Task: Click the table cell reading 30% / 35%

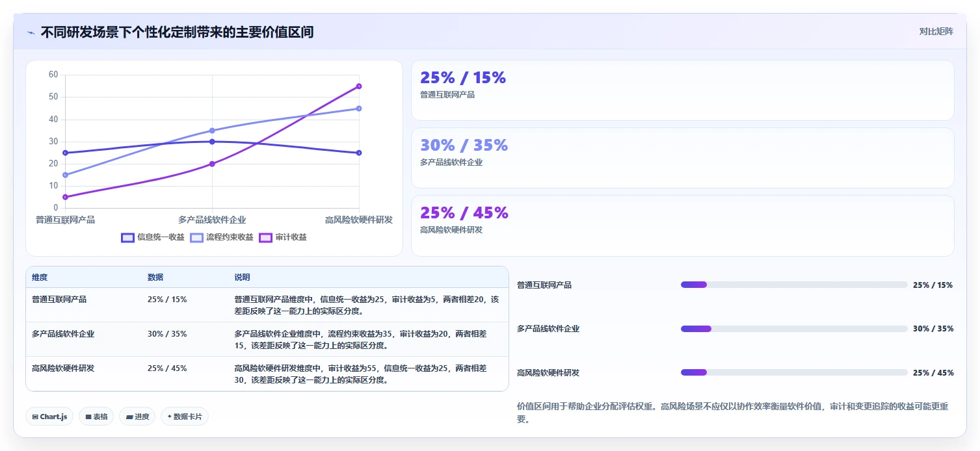Action: point(167,334)
